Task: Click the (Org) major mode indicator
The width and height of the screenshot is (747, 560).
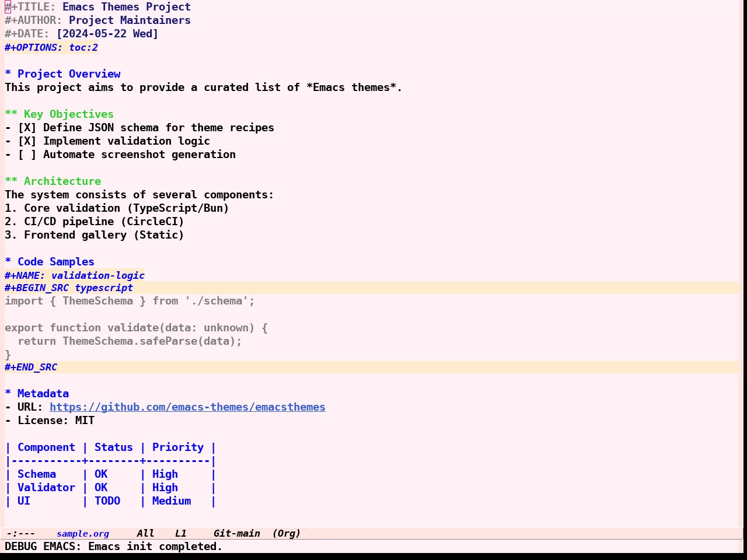Action: (x=286, y=534)
